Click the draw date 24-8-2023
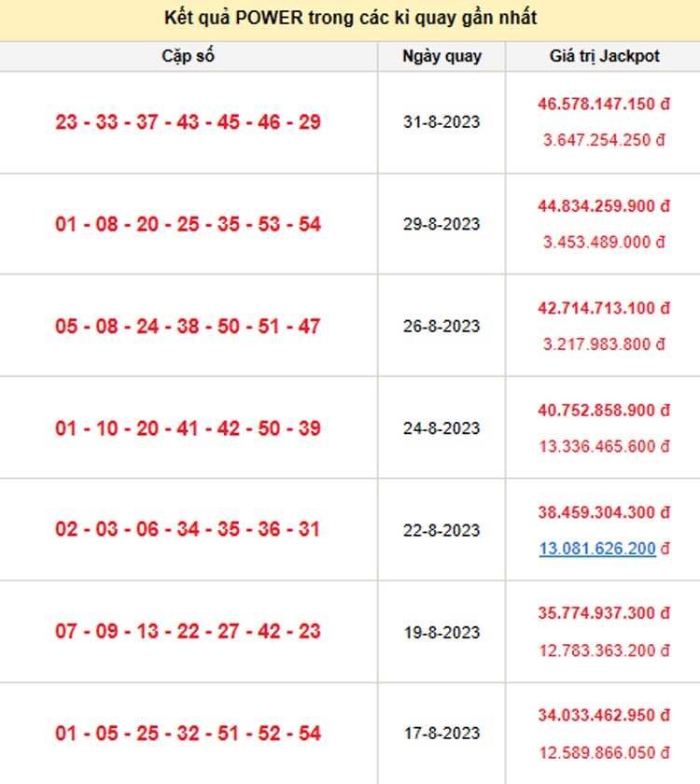Viewport: 700px width, 784px height. (x=441, y=428)
